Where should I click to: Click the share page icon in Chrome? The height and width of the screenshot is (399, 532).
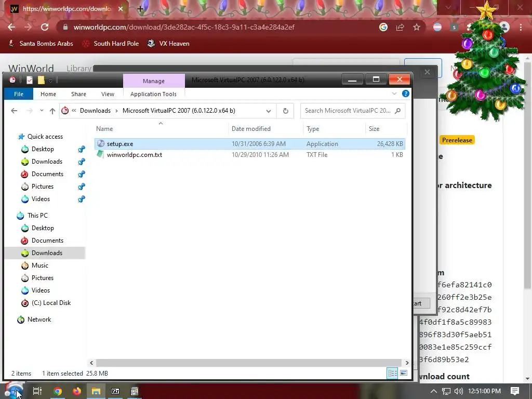[x=400, y=27]
